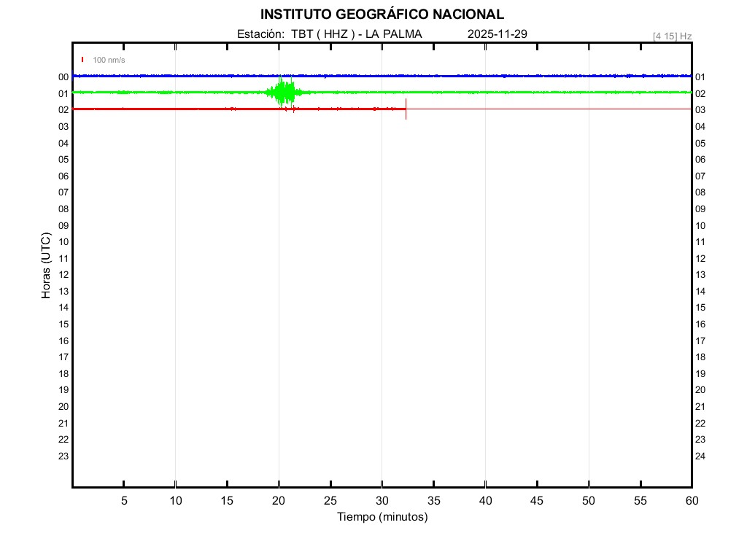Click the "INSTITUTO GEOGRÁFICO NACIONAL" title
Viewport: 747px width, 560px height.
coord(382,15)
